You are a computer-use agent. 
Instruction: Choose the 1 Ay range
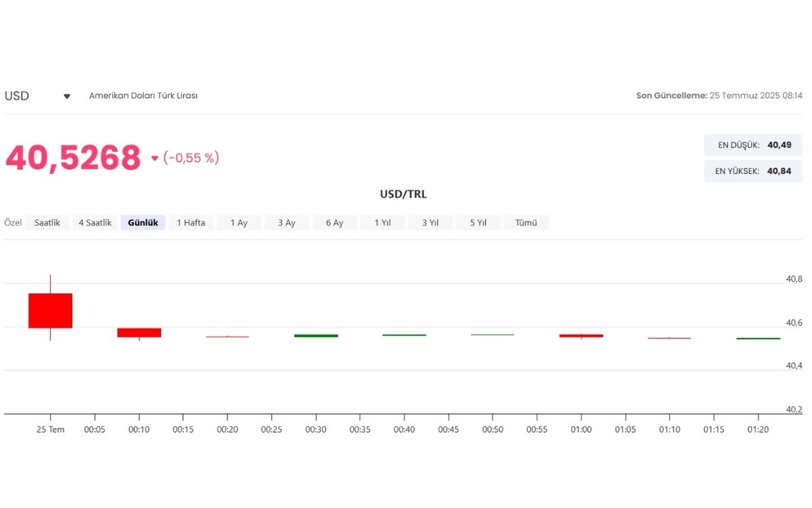239,223
